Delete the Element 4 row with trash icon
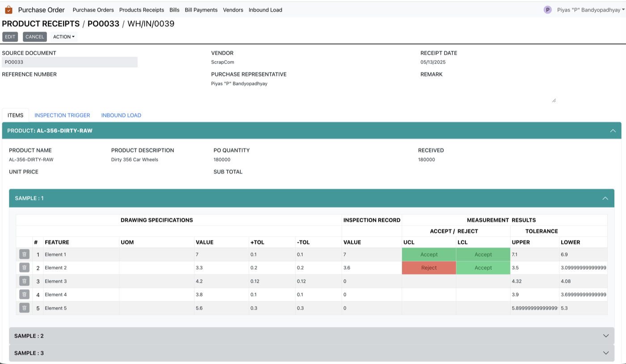The image size is (626, 364). [x=24, y=295]
